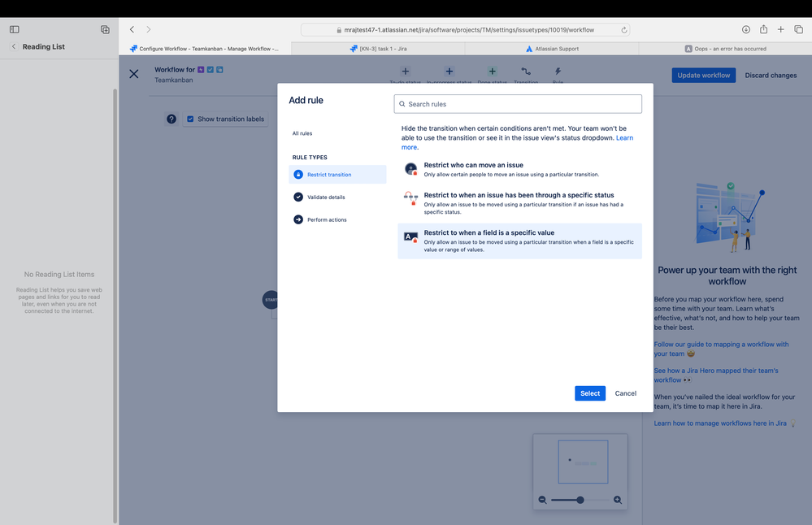
Task: Add a Done status
Action: pyautogui.click(x=492, y=72)
